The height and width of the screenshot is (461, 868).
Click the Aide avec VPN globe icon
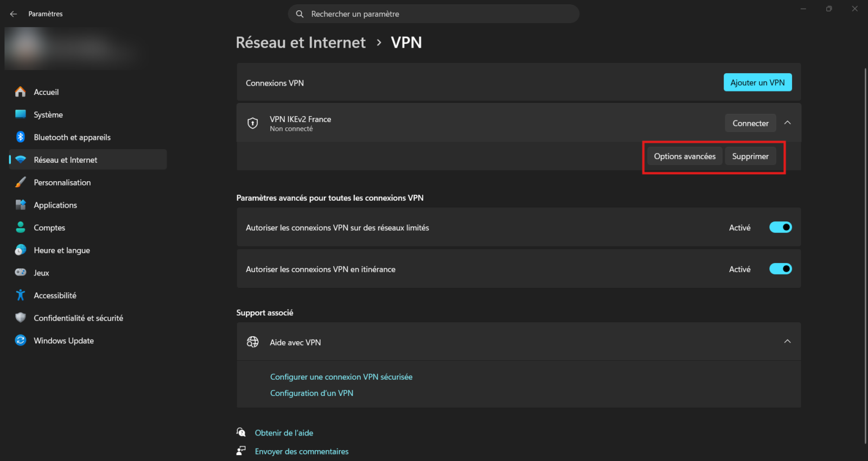(253, 342)
